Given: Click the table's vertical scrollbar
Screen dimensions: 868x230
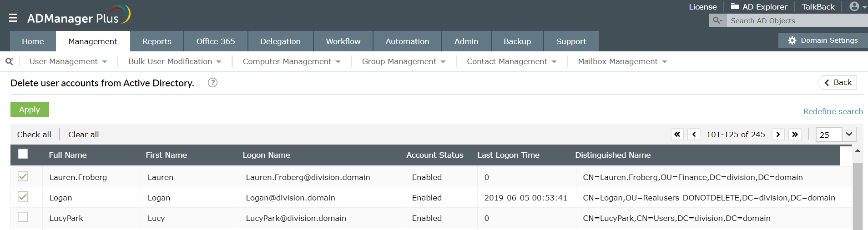Looking at the screenshot, I should click(858, 195).
